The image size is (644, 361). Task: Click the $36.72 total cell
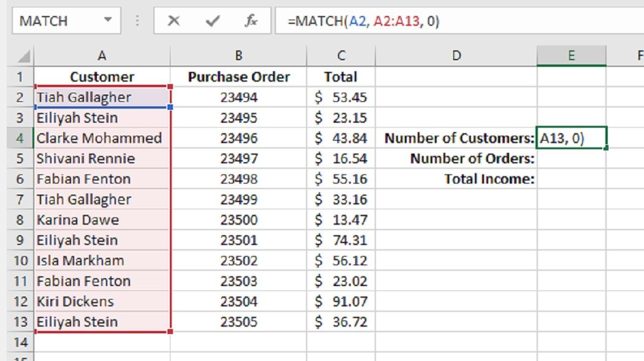(341, 322)
